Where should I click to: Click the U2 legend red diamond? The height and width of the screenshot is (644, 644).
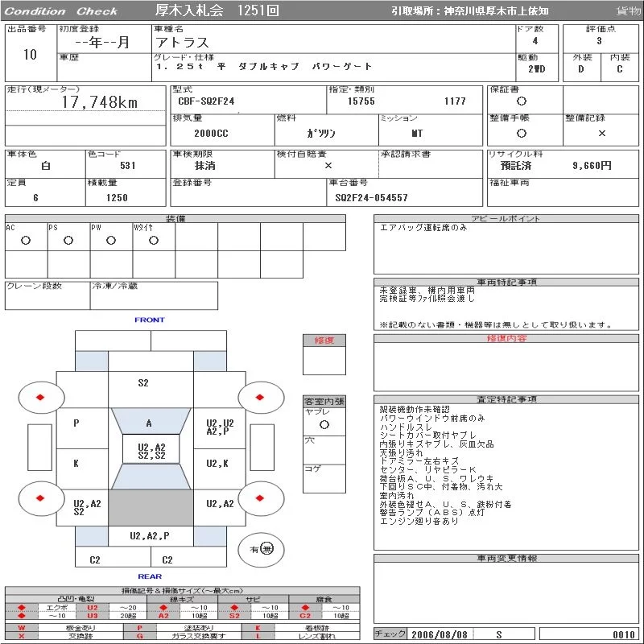[22, 608]
